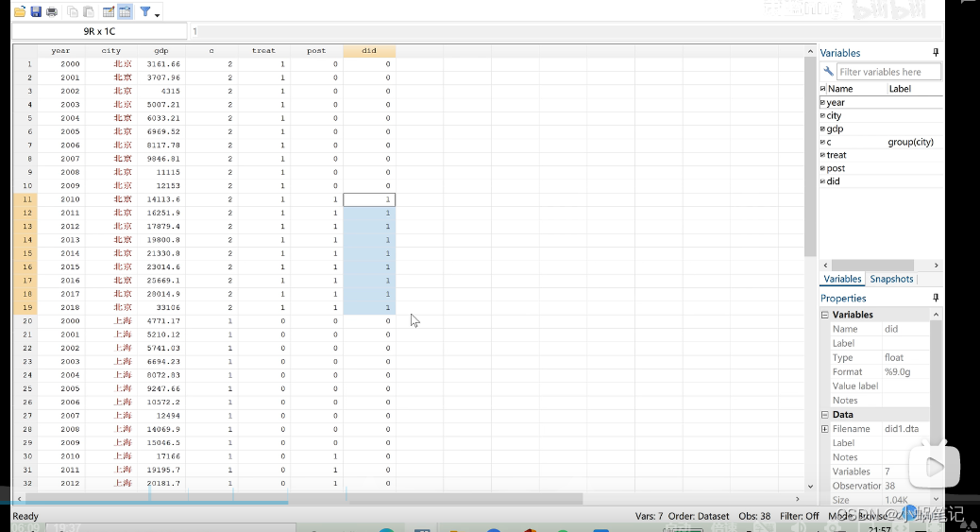Select the post column header
The height and width of the screenshot is (532, 980).
point(316,51)
